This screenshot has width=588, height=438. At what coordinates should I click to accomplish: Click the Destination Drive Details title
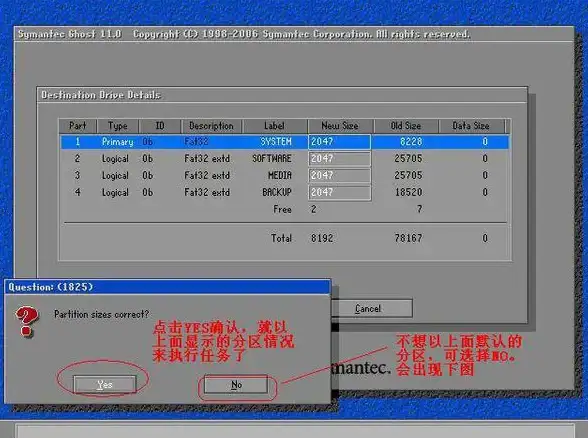coord(101,95)
